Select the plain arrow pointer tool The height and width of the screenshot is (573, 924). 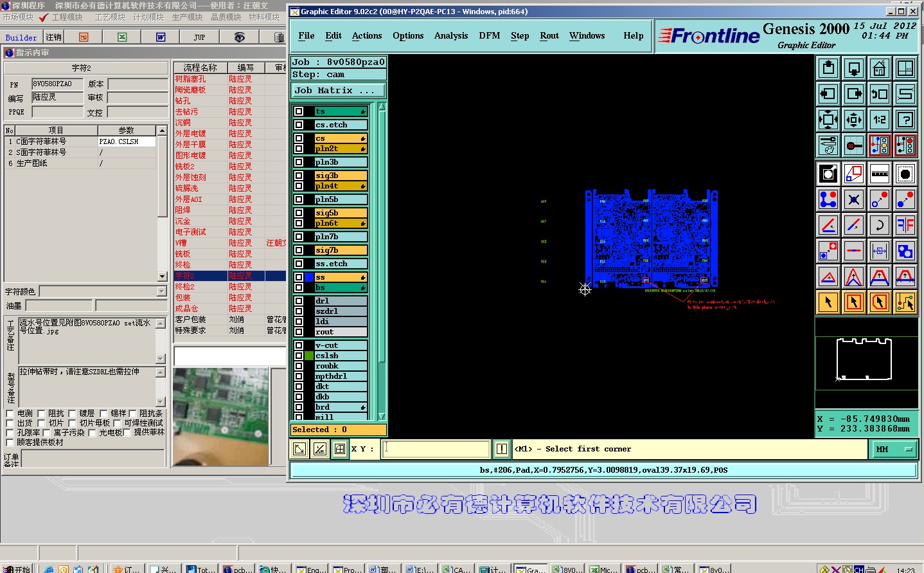(x=828, y=302)
